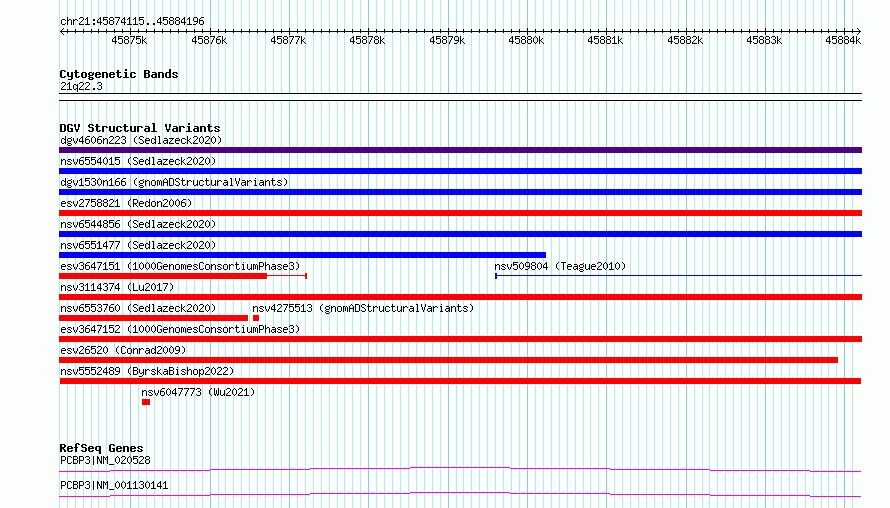Open esv3647152 (1000GenomesConsortiumPhase3) label
The width and height of the screenshot is (890, 508).
point(180,329)
